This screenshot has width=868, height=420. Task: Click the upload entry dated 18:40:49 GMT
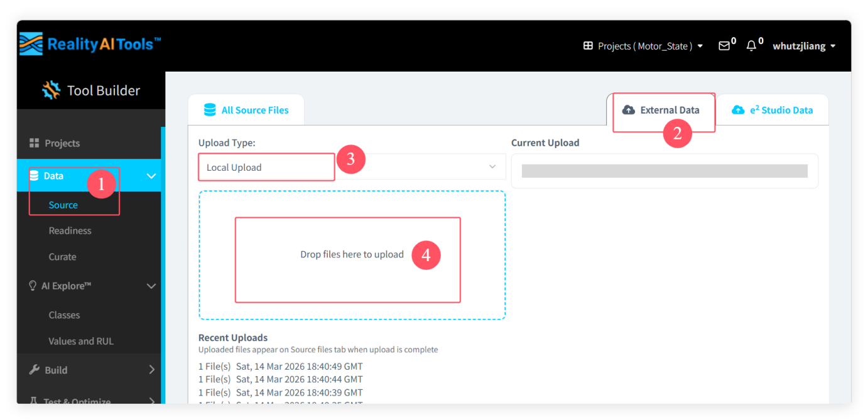(x=281, y=366)
